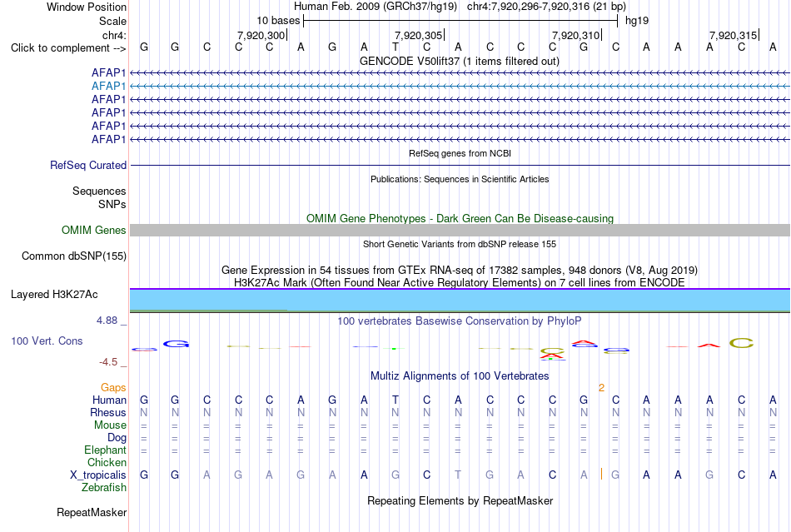Click the Scale label
Screen dimensions: 791x532
point(112,21)
